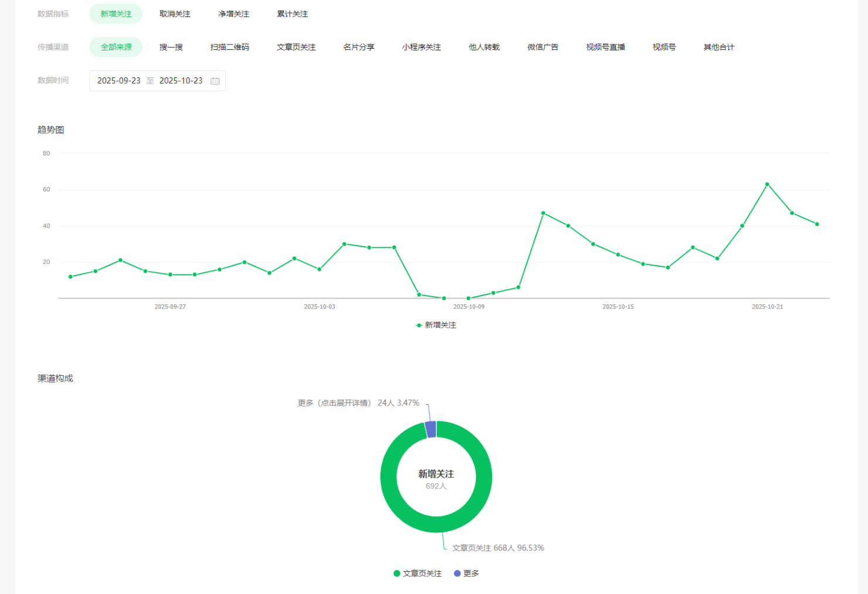Select the 新增关注 metric tab
868x594 pixels.
(116, 14)
